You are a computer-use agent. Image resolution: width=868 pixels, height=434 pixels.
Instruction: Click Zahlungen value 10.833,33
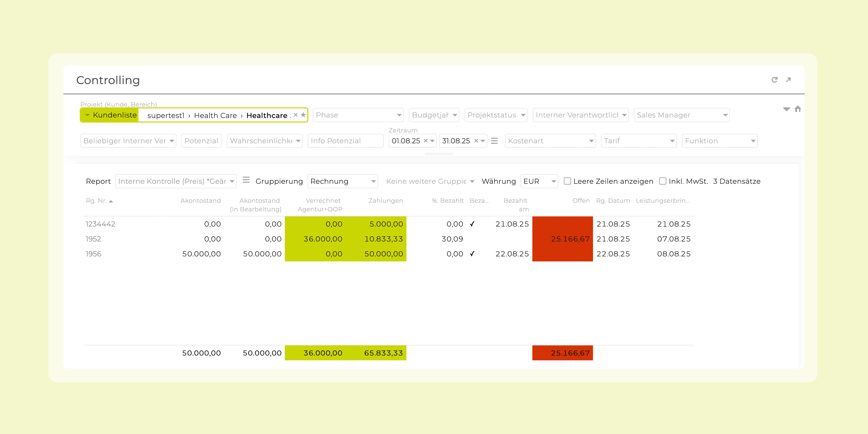coord(383,239)
